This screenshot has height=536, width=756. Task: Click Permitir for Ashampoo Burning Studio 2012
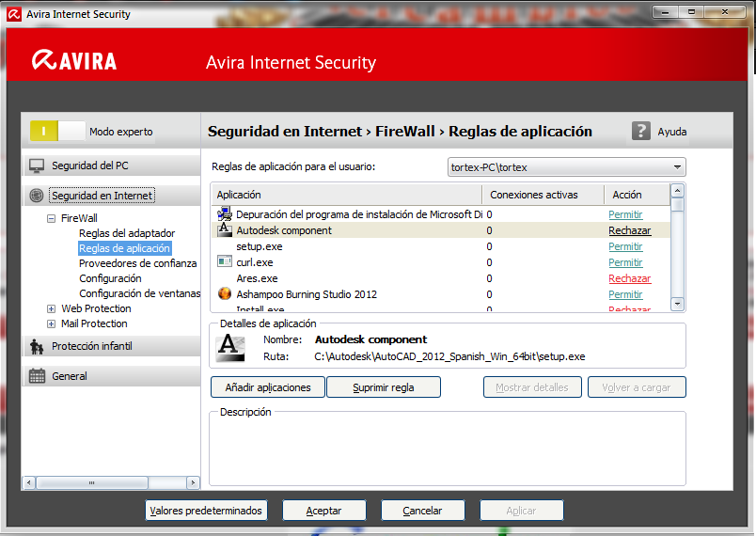point(625,294)
